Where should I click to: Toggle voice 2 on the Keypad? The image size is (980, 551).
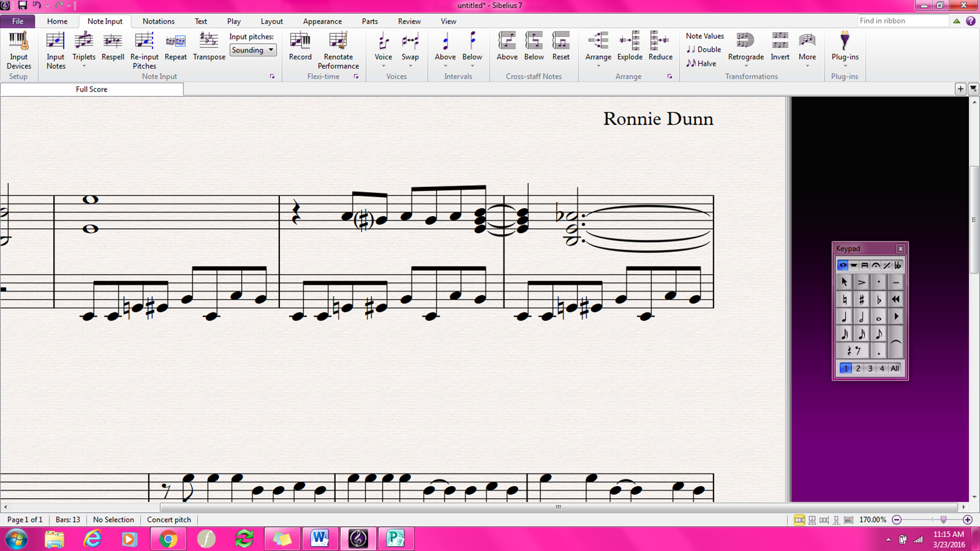858,368
